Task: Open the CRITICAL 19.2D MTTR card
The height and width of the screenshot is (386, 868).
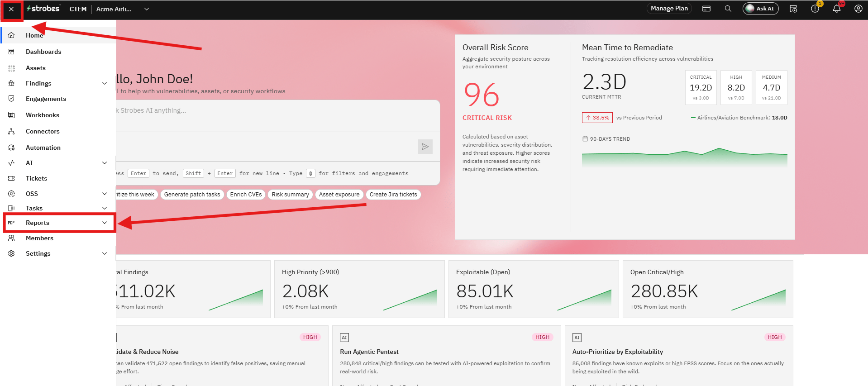Action: pyautogui.click(x=701, y=87)
